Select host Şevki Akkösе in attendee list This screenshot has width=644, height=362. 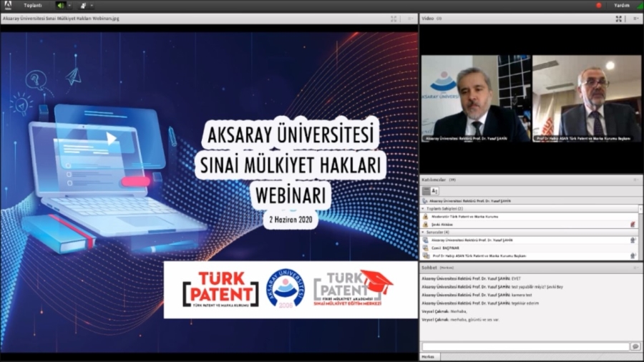(529, 225)
